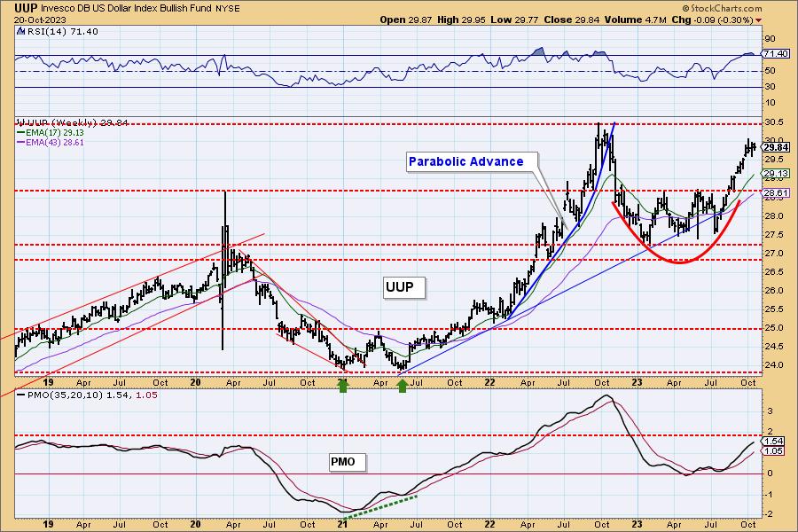The image size is (798, 532).
Task: Click the 29.84 current price tag
Action: (x=776, y=147)
